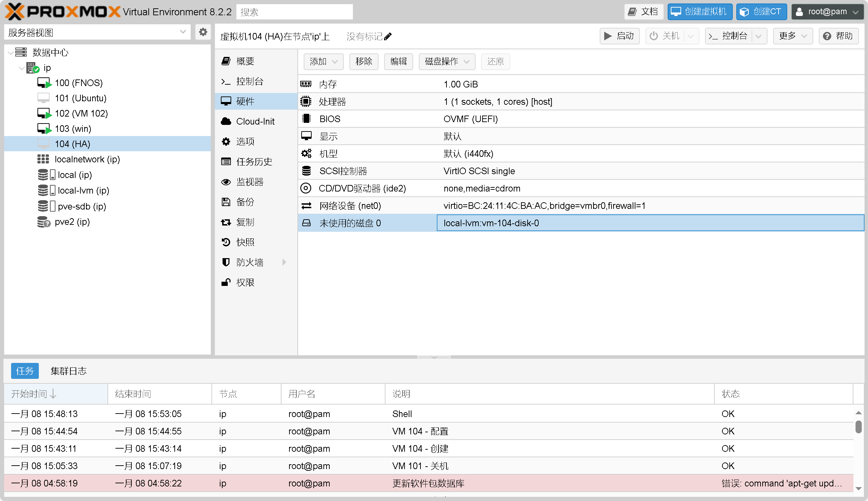
Task: Click the Proxmox logo
Action: coord(62,12)
